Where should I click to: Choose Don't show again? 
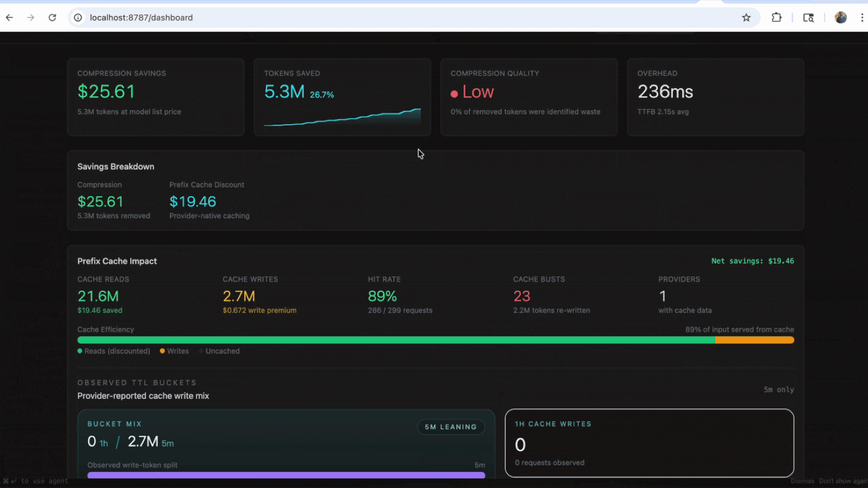tap(843, 481)
